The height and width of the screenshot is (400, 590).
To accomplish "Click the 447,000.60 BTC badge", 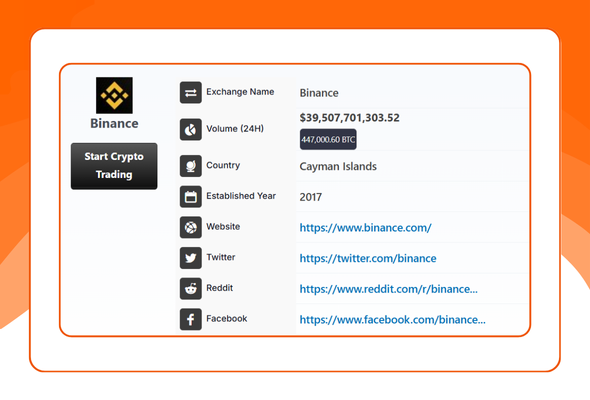I will (x=328, y=139).
